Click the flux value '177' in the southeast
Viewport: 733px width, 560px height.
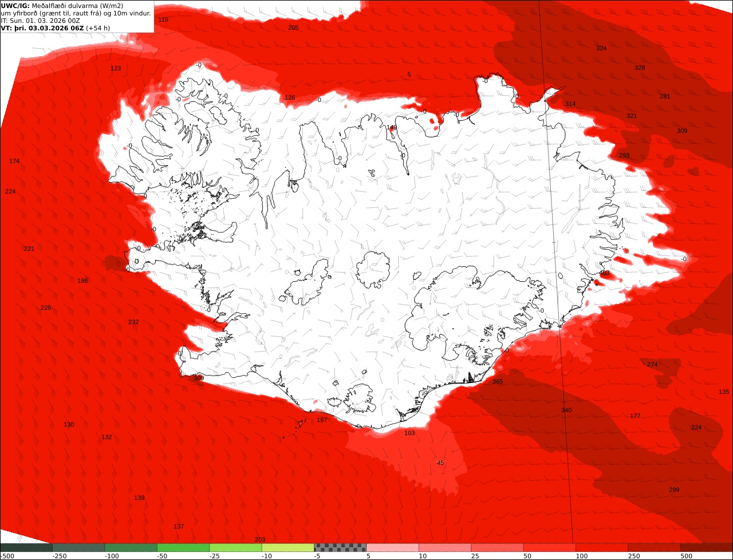(635, 416)
